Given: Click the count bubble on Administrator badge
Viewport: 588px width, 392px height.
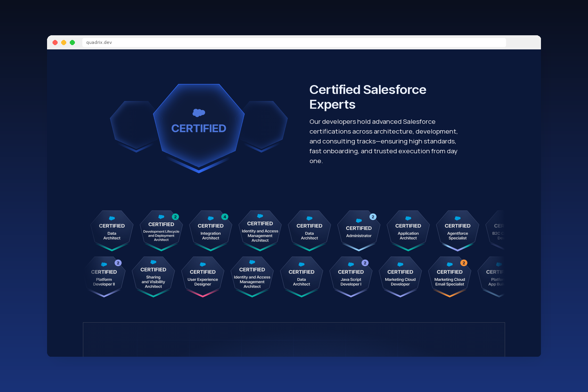Looking at the screenshot, I should pos(373,217).
